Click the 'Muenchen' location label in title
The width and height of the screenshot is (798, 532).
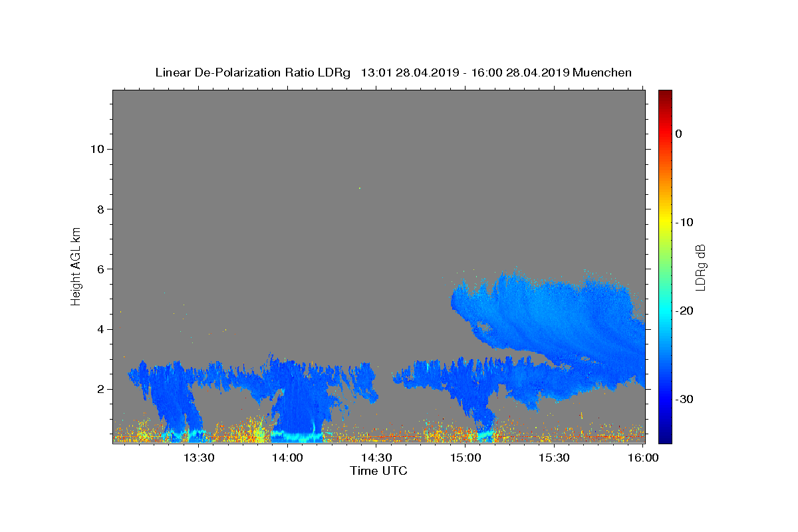(602, 72)
